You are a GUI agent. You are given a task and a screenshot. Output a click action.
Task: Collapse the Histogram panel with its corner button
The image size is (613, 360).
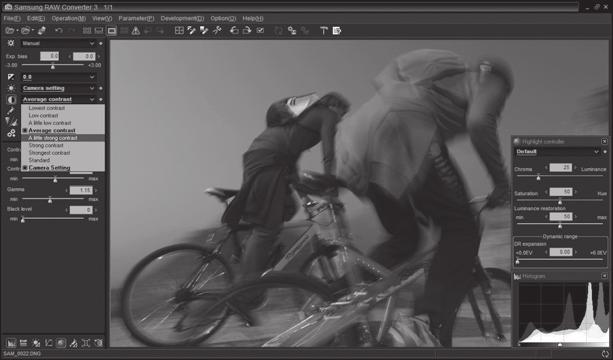click(604, 276)
